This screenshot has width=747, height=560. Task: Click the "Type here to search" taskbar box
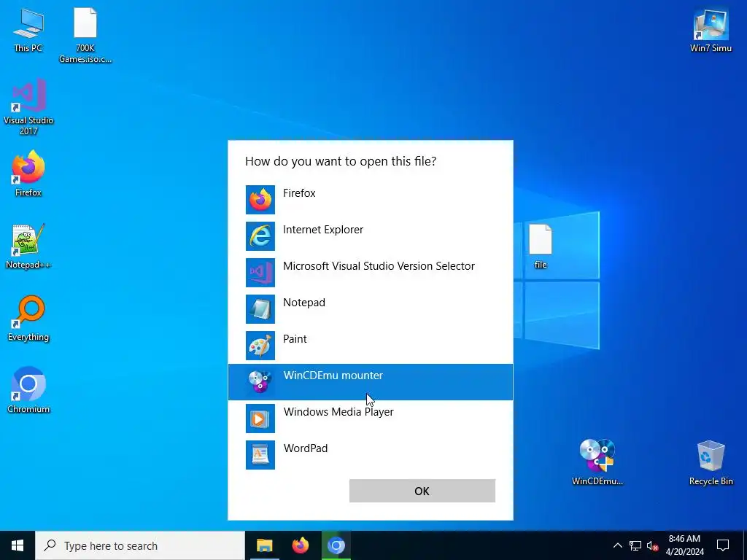pyautogui.click(x=140, y=545)
